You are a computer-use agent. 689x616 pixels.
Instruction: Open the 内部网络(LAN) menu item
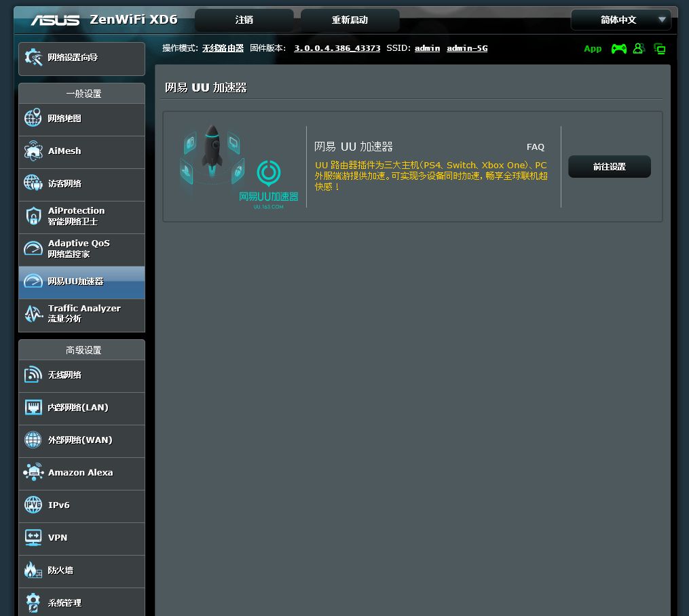pos(81,408)
